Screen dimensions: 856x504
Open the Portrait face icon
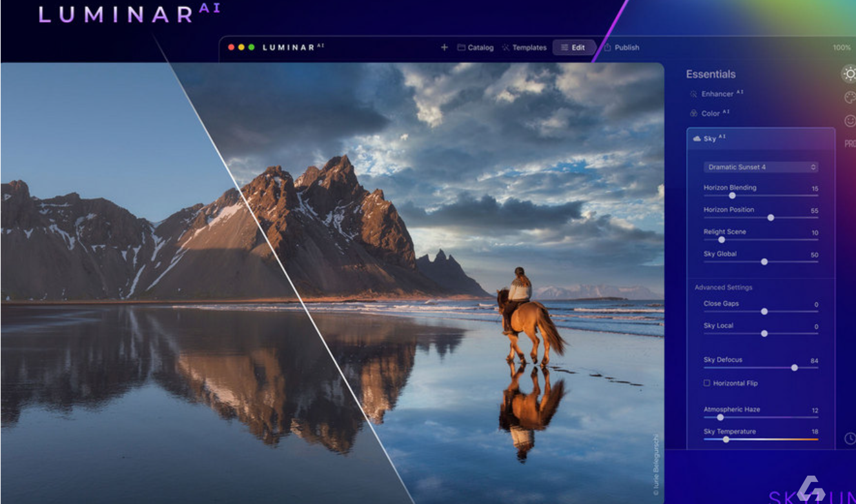(850, 121)
